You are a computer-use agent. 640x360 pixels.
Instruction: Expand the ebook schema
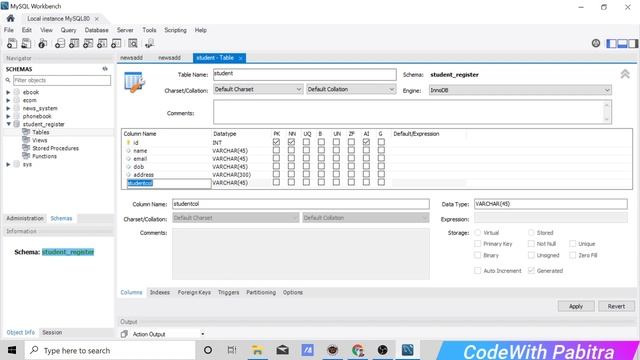click(x=8, y=92)
